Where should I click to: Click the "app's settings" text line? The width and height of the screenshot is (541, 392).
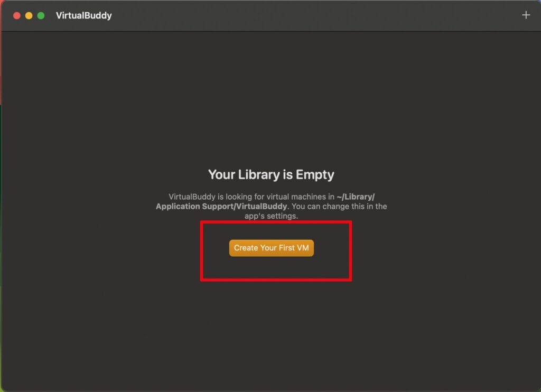pyautogui.click(x=271, y=216)
